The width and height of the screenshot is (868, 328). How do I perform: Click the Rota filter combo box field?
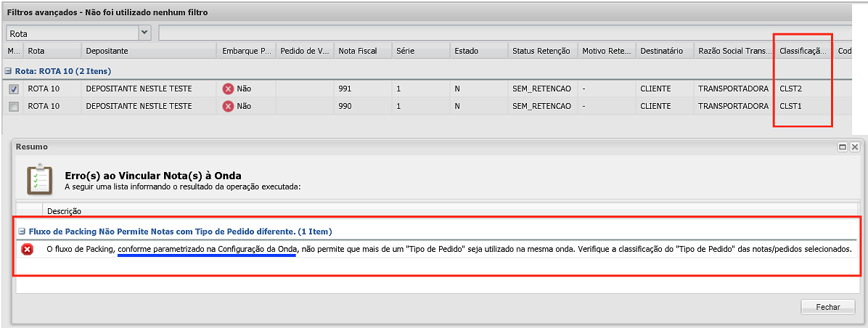[72, 33]
